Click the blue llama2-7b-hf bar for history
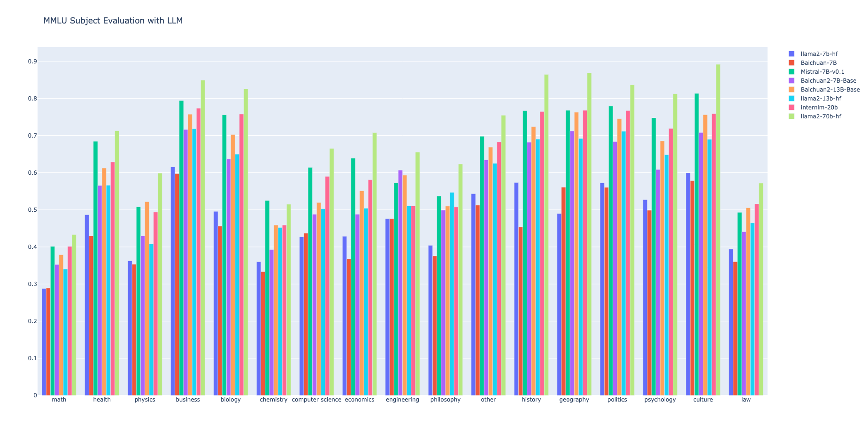This screenshot has width=868, height=433. 516,289
